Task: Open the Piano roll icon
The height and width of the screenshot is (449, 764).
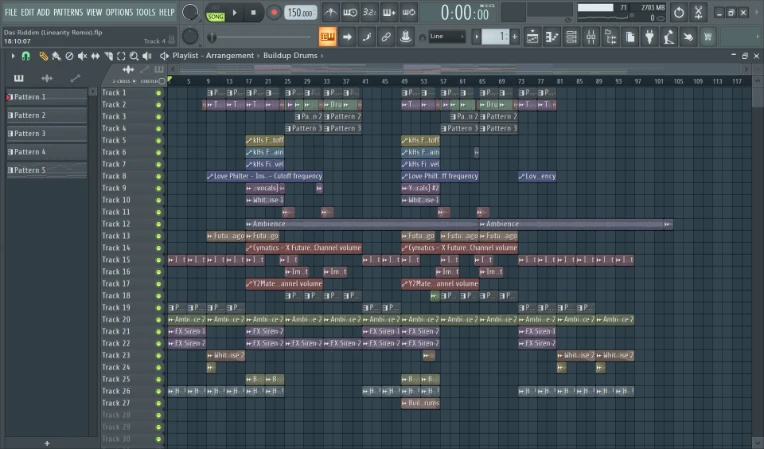Action: (x=552, y=37)
